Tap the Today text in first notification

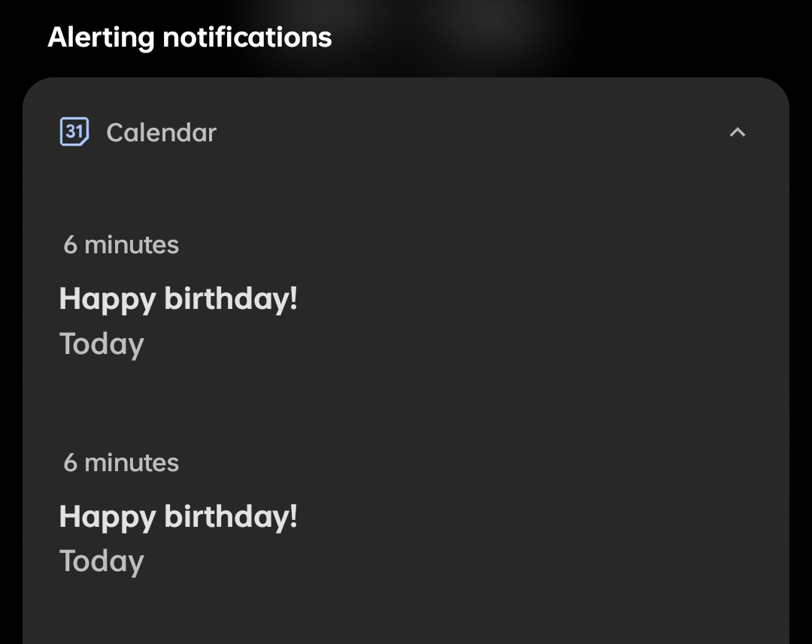101,344
